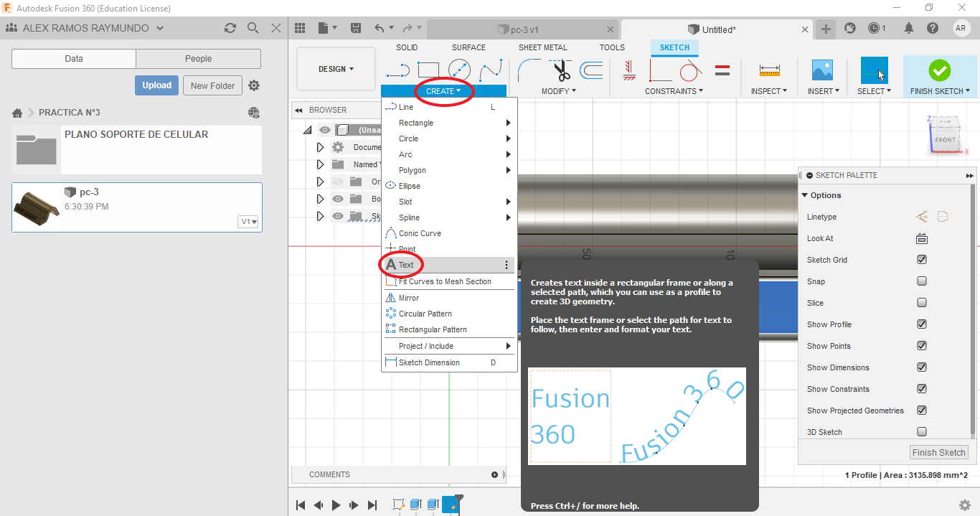Toggle the Show Dimensions checkbox
Viewport: 980px width, 516px height.
[x=922, y=367]
